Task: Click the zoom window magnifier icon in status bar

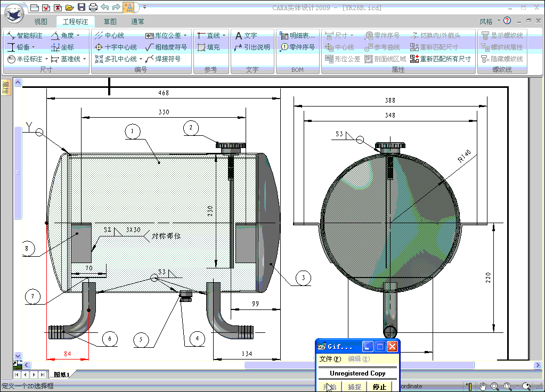Action: click(x=494, y=386)
